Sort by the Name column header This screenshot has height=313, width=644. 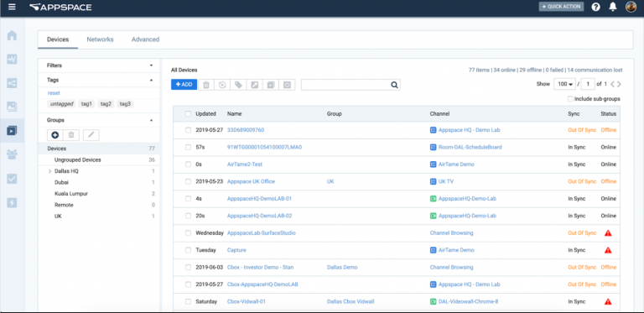(234, 114)
